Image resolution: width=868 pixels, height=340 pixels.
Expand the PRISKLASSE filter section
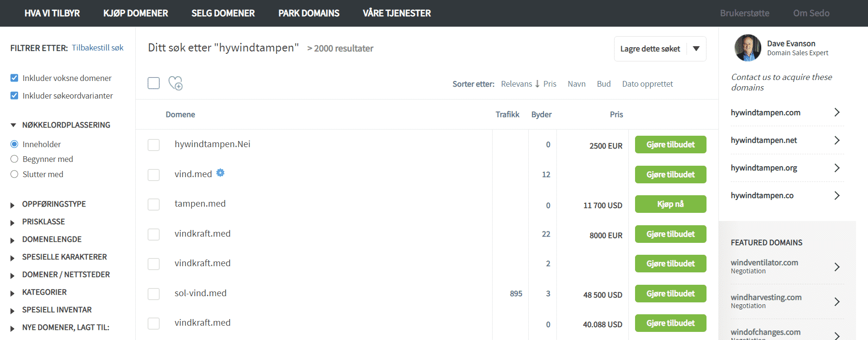(x=13, y=222)
